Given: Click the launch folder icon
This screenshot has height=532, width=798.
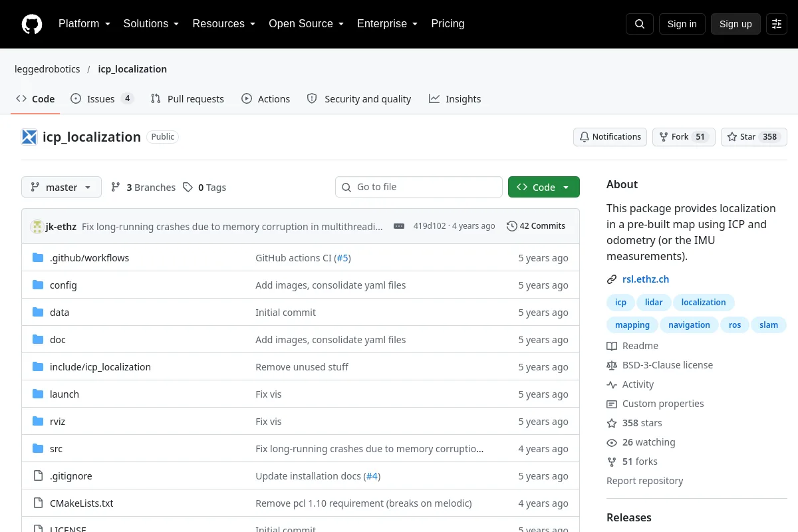Looking at the screenshot, I should (38, 394).
